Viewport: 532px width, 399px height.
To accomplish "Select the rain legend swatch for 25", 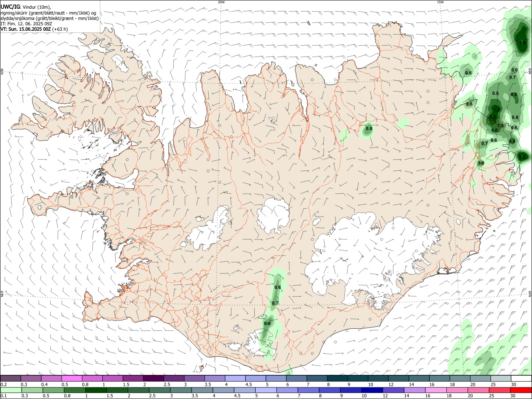I will coord(499,390).
